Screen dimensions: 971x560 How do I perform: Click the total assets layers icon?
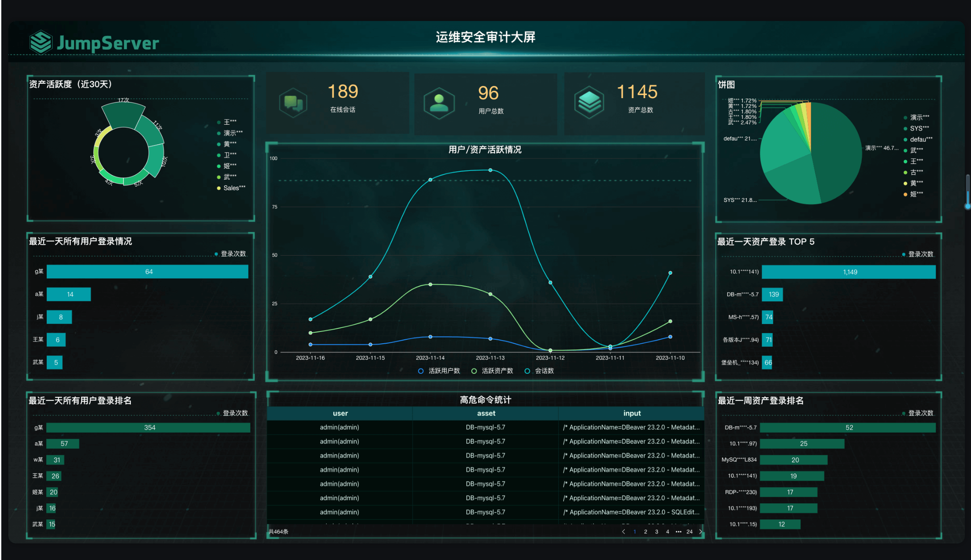(x=589, y=102)
